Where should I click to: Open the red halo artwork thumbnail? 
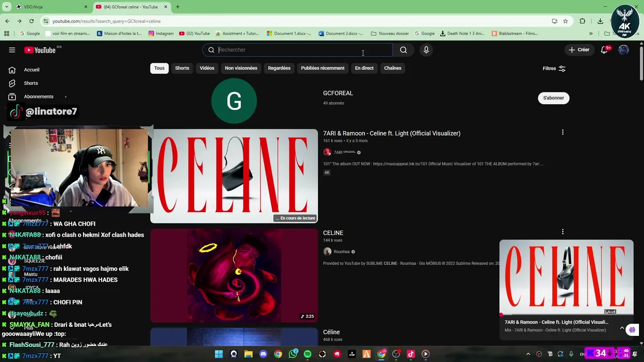tap(234, 276)
